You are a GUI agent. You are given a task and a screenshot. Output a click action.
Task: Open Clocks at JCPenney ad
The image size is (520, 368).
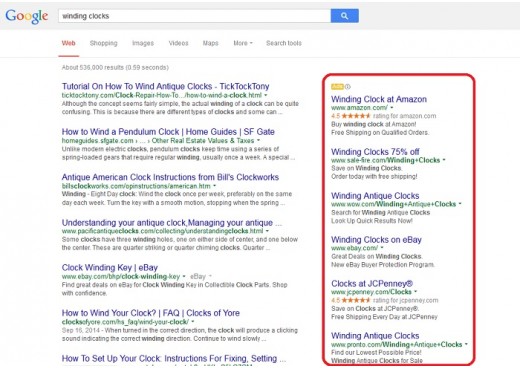point(372,284)
